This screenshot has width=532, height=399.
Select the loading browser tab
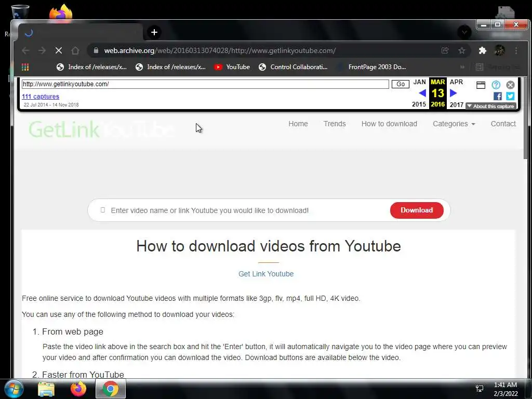pos(81,33)
